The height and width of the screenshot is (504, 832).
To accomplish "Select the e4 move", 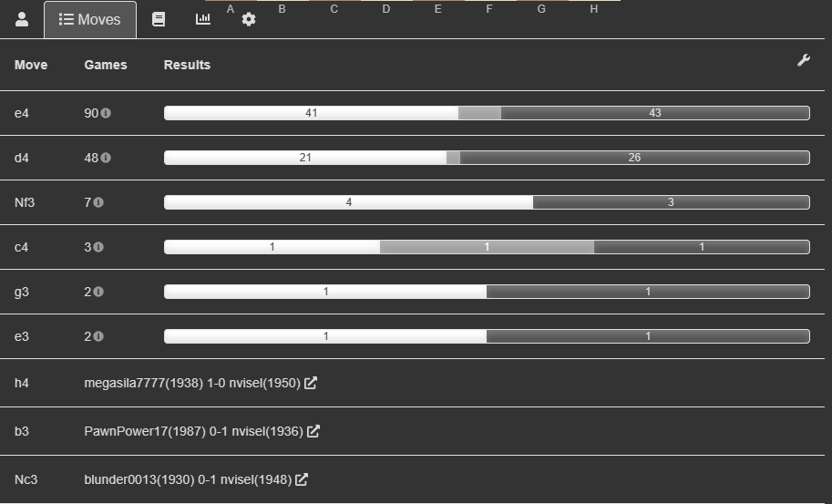I will click(x=22, y=113).
